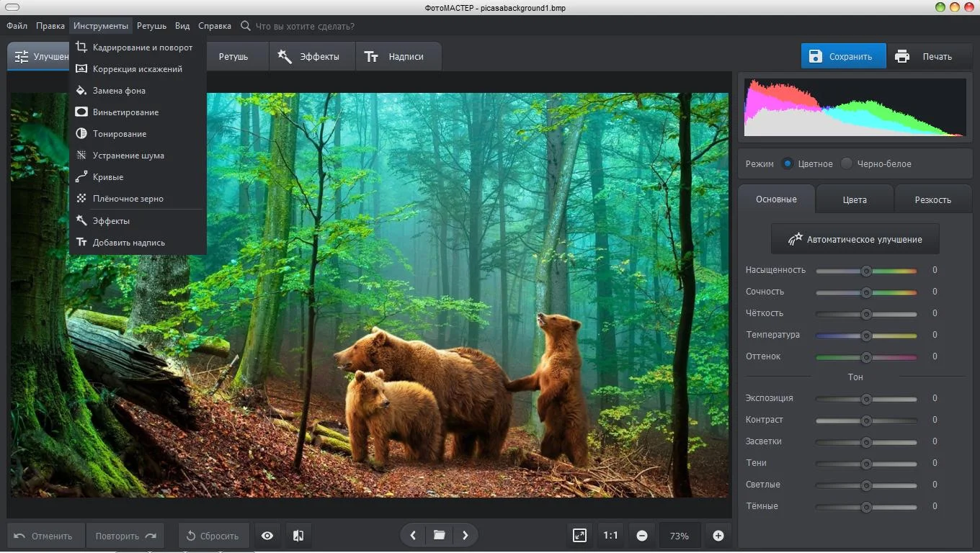Viewport: 980px width, 553px height.
Task: Click the Температура slider handle
Action: click(866, 336)
